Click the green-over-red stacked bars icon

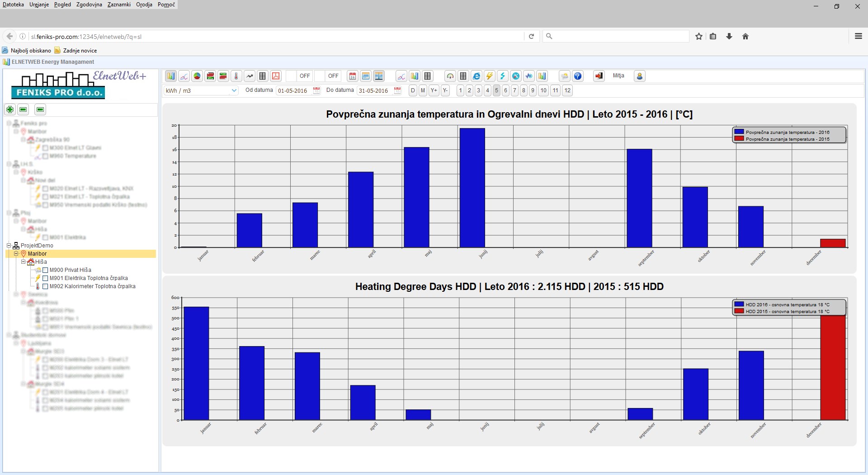223,76
